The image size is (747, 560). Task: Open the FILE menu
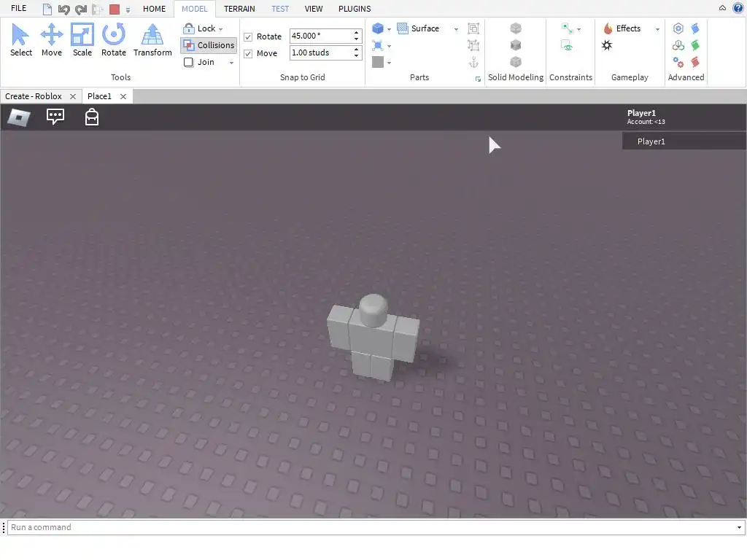click(18, 8)
